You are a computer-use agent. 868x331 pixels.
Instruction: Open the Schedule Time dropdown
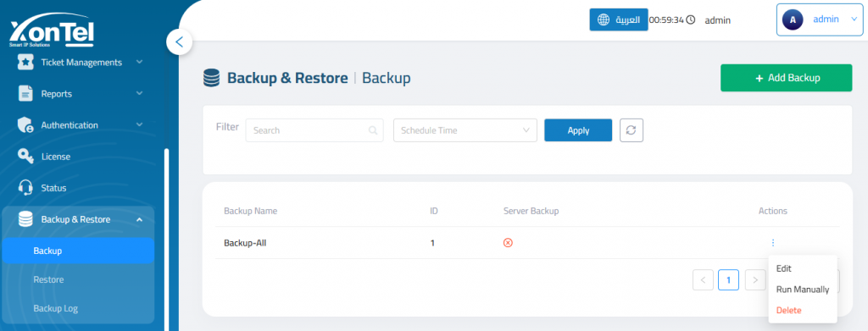pos(465,130)
